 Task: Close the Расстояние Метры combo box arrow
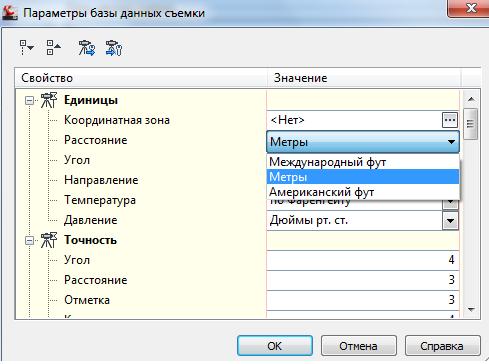coord(451,142)
